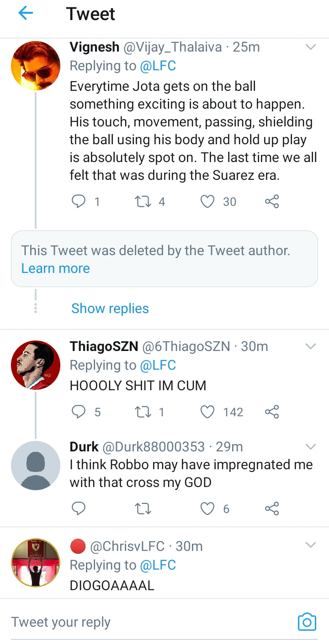Reply to Vignesh's tweet
The height and width of the screenshot is (644, 329).
(x=79, y=201)
